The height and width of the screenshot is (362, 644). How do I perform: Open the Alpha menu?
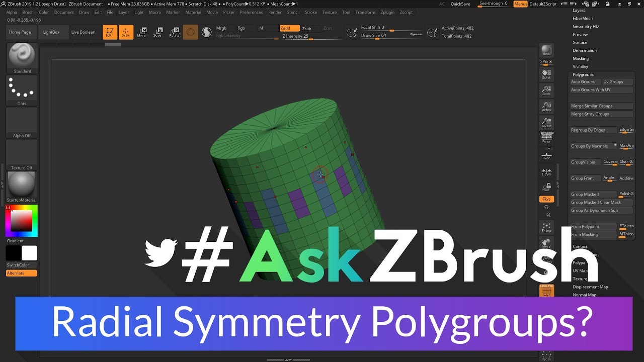click(x=12, y=12)
